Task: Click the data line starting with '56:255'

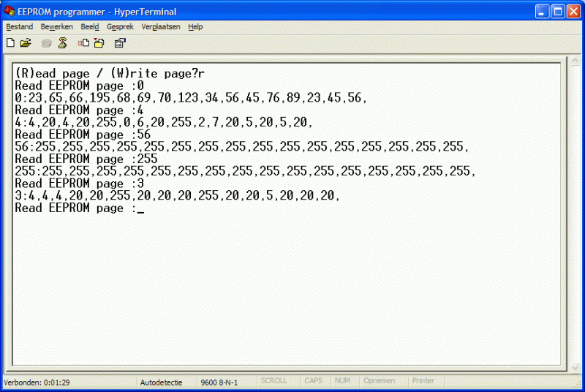Action: tap(242, 147)
